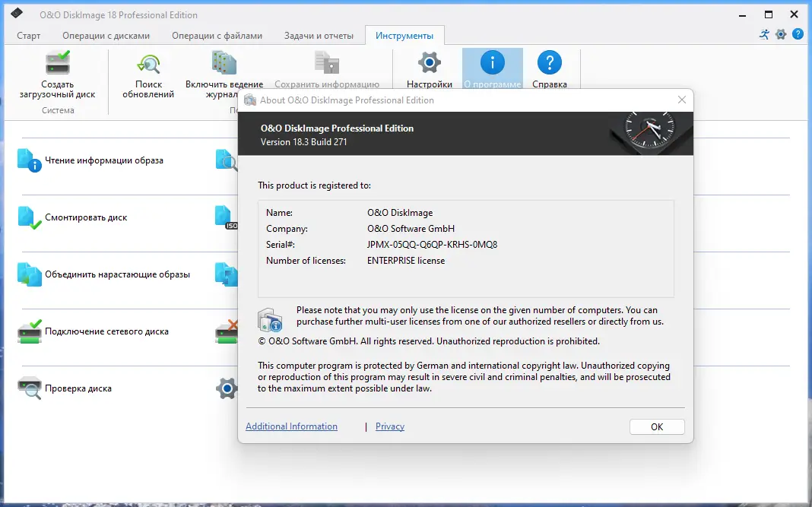Viewport: 812px width, 507px height.
Task: Follow the Additional Information link
Action: click(291, 426)
